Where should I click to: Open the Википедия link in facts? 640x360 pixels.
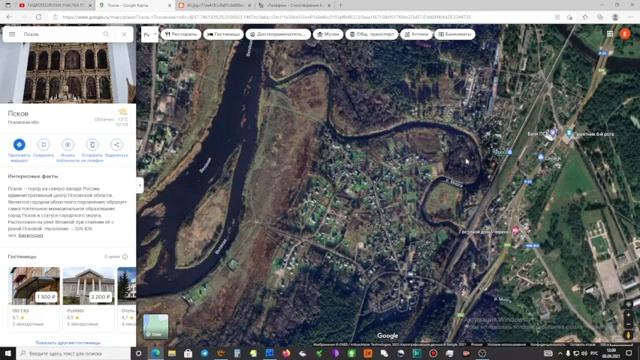[x=31, y=236]
